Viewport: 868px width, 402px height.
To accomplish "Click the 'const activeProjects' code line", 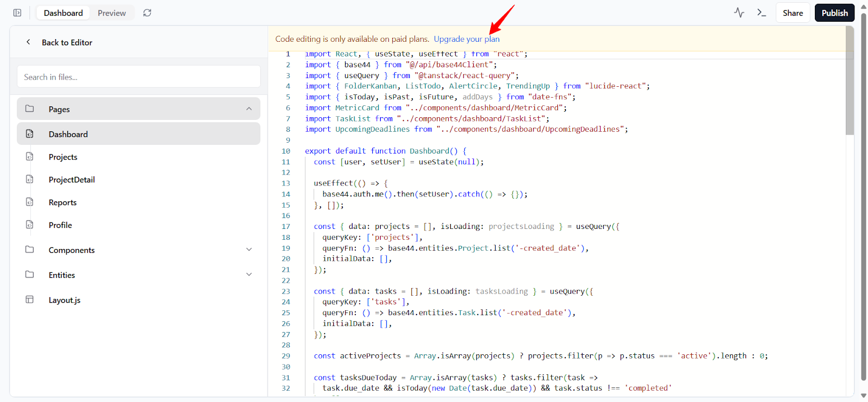I will click(x=540, y=356).
